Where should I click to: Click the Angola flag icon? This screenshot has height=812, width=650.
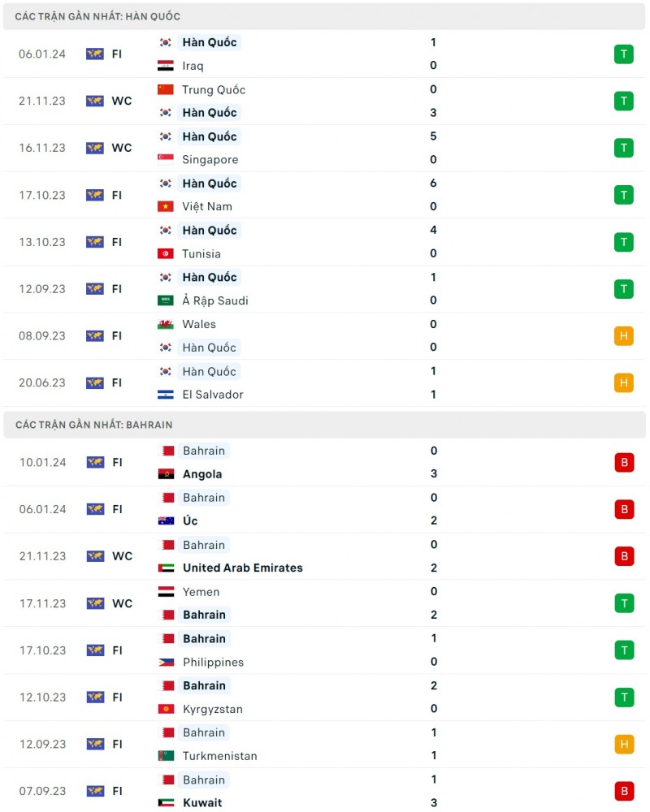[x=166, y=474]
